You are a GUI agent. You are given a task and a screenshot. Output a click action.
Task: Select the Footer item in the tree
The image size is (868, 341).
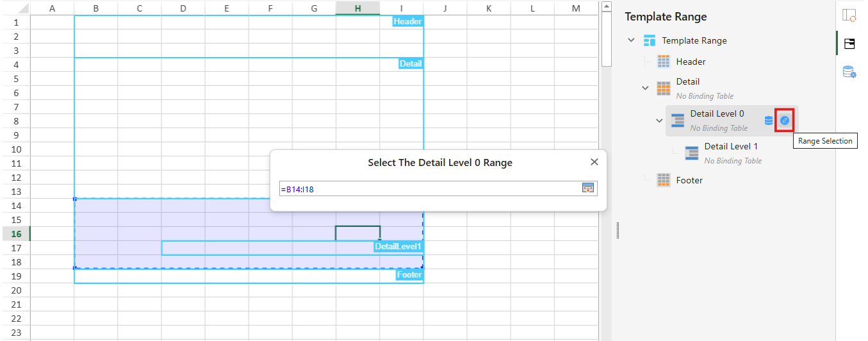point(689,181)
